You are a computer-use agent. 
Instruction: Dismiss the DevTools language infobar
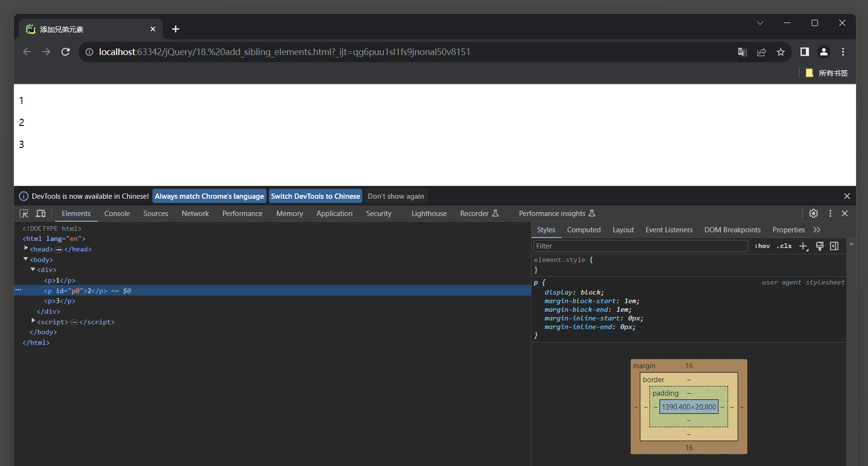click(847, 196)
